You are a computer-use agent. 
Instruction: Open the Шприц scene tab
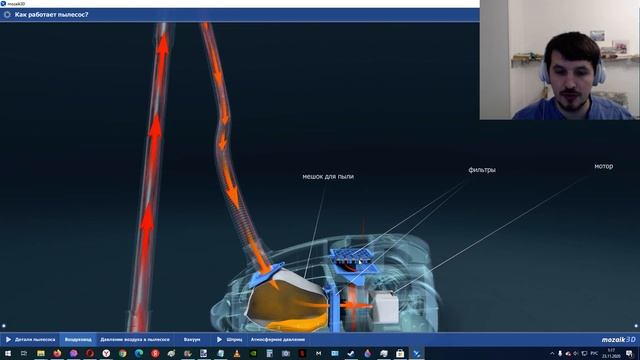click(x=234, y=340)
